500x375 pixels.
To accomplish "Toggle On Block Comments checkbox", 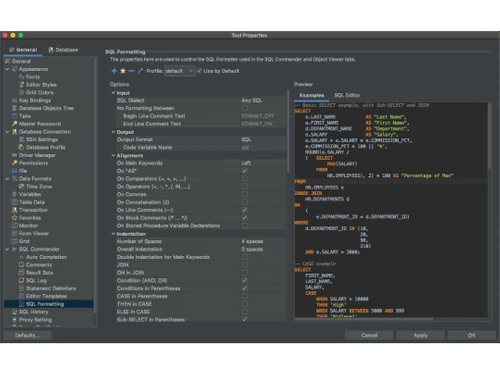I will point(245,218).
